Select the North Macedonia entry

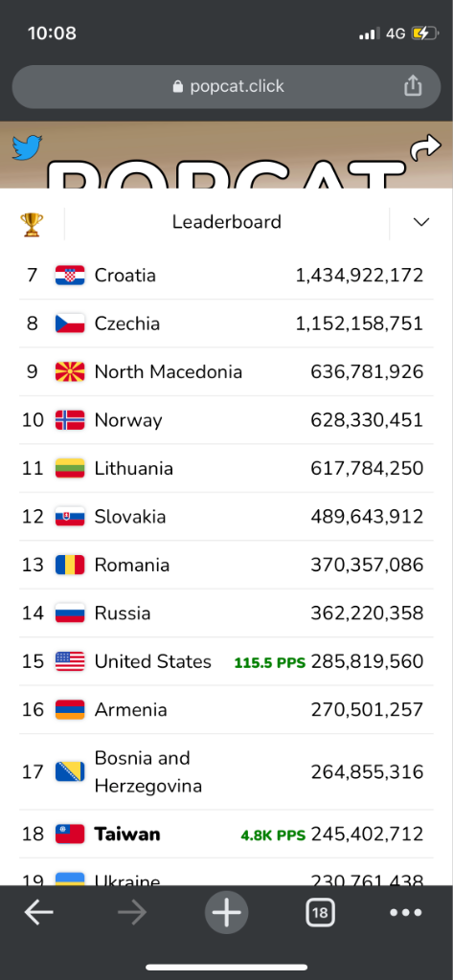pyautogui.click(x=226, y=372)
